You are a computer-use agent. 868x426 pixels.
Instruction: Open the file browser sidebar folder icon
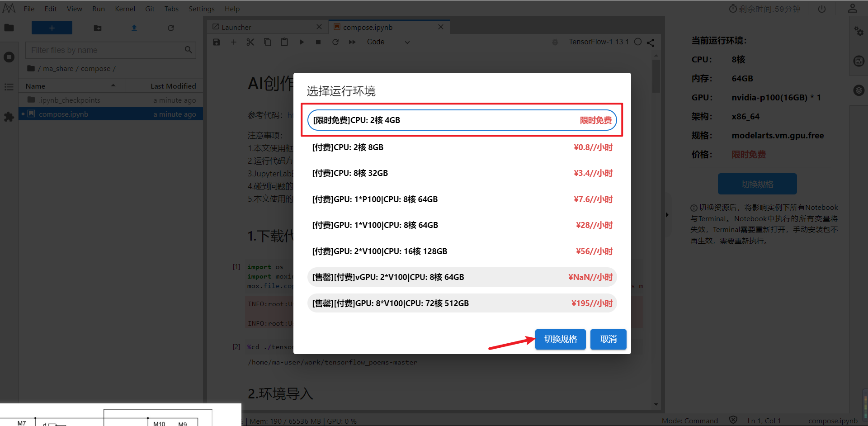pyautogui.click(x=9, y=28)
